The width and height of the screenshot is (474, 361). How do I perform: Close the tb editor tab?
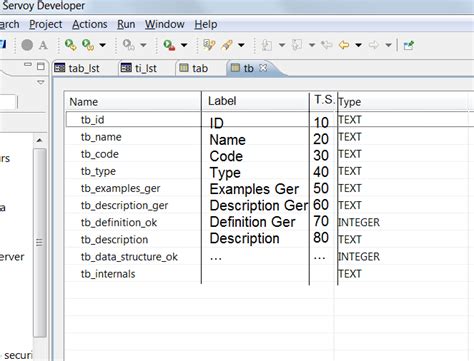(263, 68)
